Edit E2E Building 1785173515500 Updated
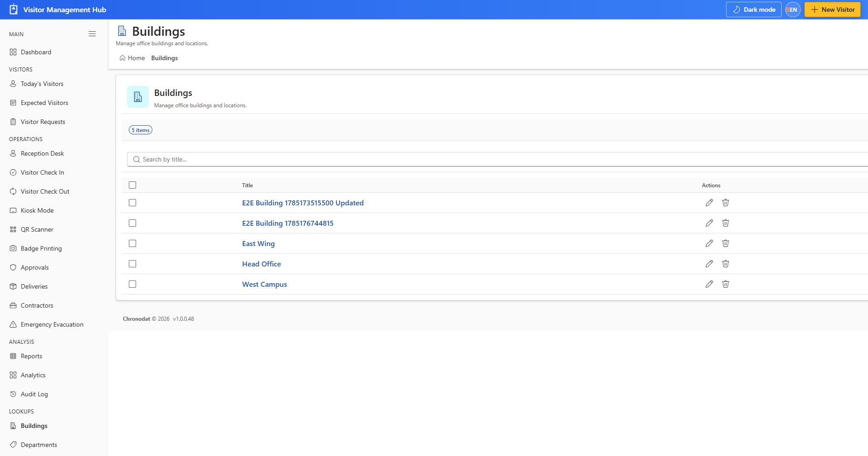Screen dimensions: 868x456 pos(709,203)
